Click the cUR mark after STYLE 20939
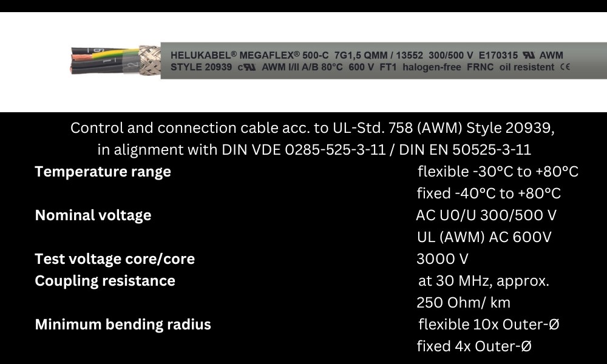 [x=247, y=67]
